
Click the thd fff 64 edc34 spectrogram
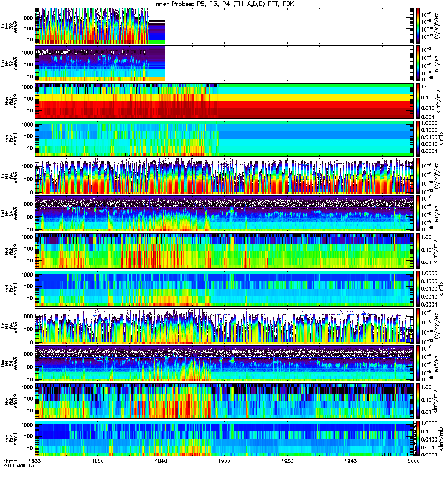tap(225, 176)
